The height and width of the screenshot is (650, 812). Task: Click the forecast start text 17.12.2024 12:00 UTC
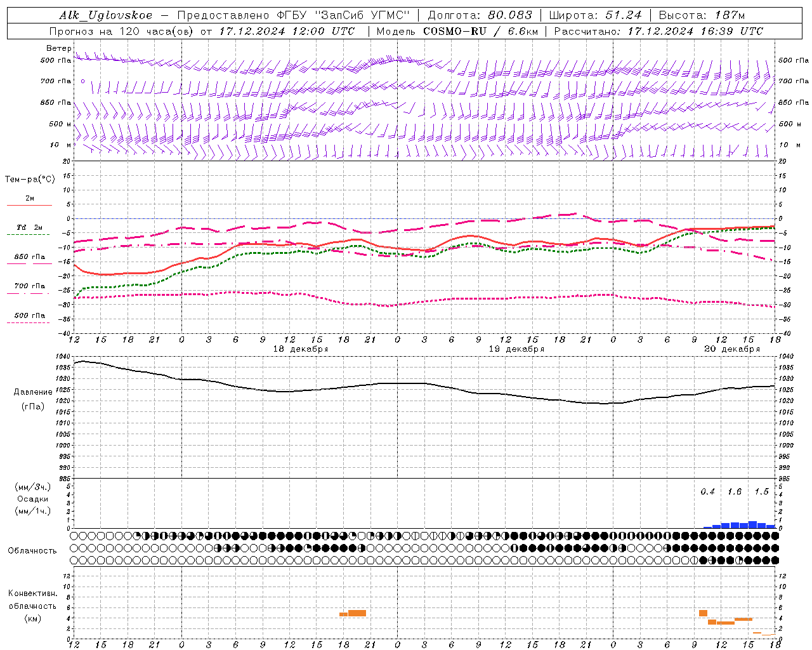pyautogui.click(x=287, y=31)
